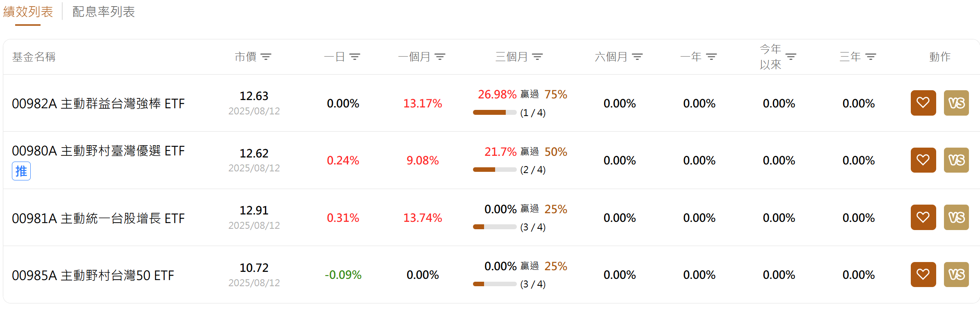Sort by 三年 returns column
Viewport: 980px width, 310px height.
pos(871,57)
